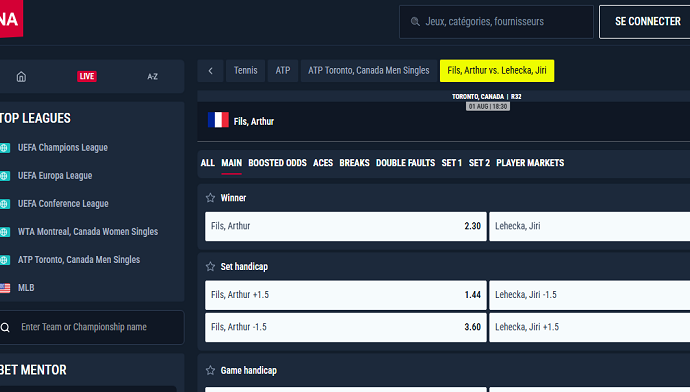Click the French flag next to Fils, Arthur
The height and width of the screenshot is (392, 690).
218,120
